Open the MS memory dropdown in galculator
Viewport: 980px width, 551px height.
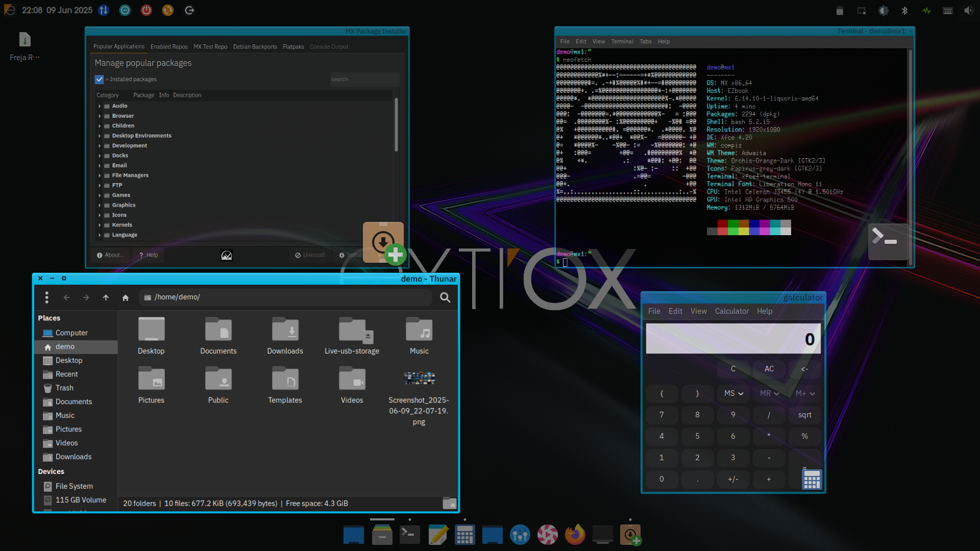point(733,393)
